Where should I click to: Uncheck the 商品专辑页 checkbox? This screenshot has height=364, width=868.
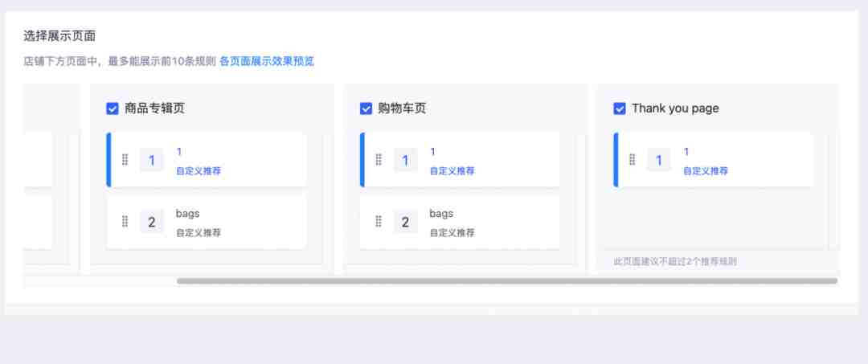tap(113, 108)
